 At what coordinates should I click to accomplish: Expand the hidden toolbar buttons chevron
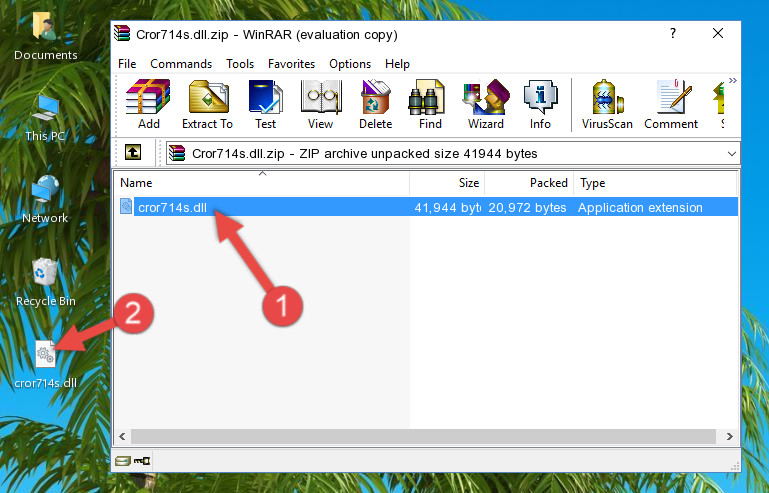tap(732, 80)
